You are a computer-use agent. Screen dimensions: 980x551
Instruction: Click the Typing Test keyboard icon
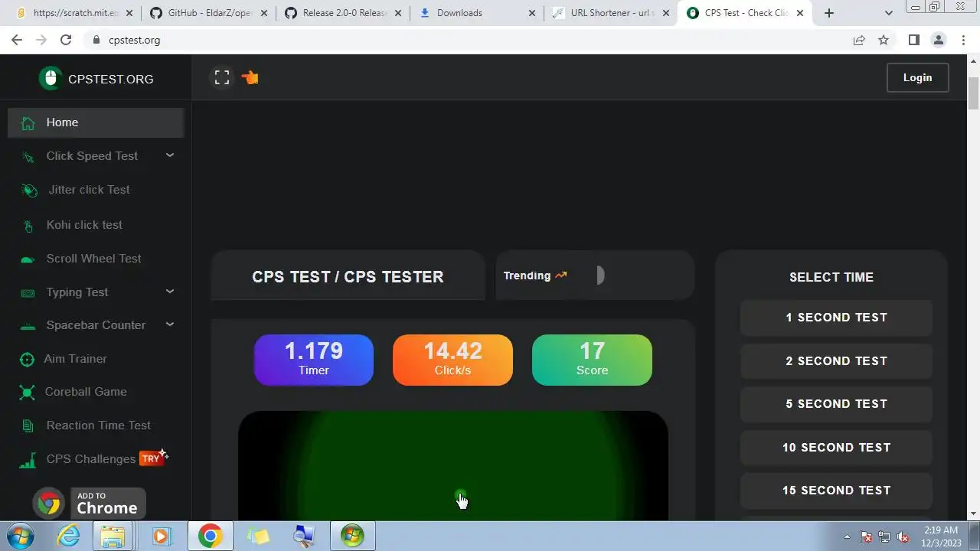[28, 293]
